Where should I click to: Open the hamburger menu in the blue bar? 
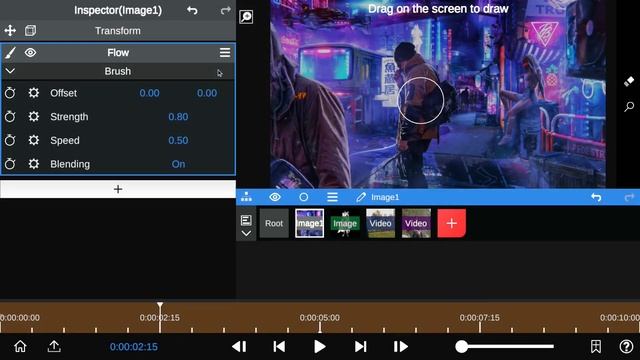click(332, 197)
